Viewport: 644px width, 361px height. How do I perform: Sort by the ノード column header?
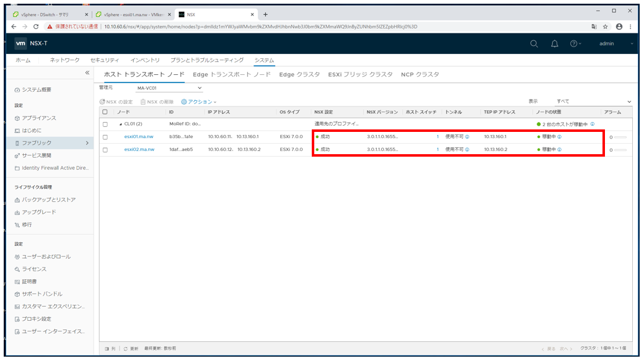tap(123, 112)
